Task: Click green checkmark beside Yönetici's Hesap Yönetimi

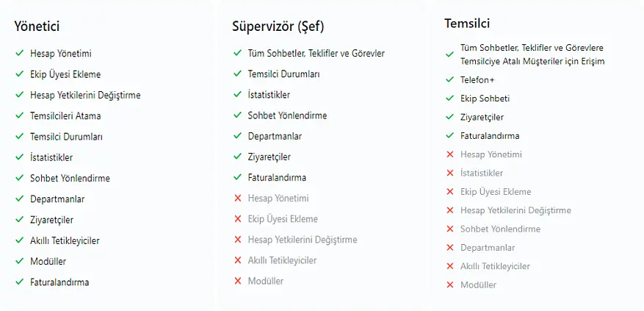Action: [x=19, y=54]
